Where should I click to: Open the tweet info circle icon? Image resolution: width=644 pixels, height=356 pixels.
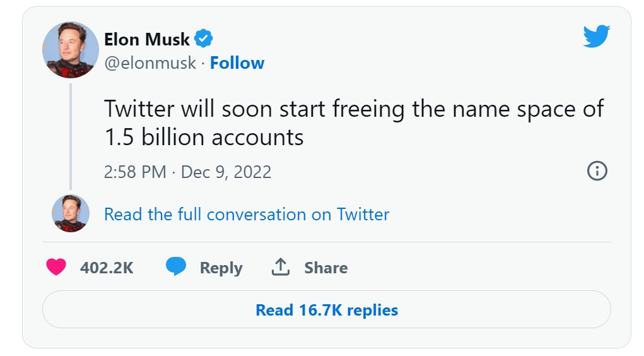tap(597, 171)
